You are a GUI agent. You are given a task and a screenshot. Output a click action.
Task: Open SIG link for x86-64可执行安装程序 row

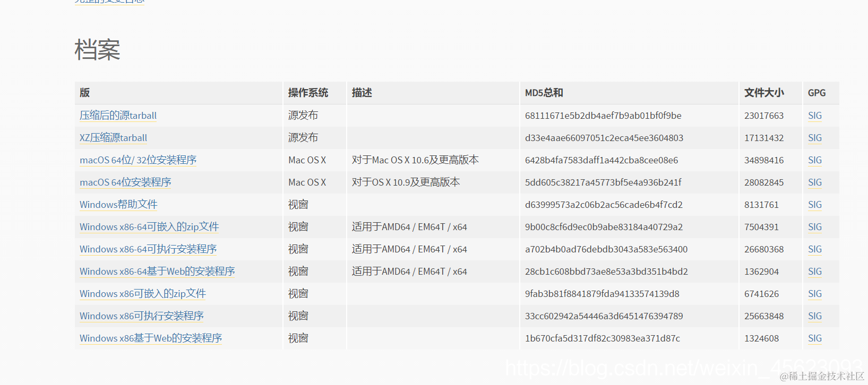pos(815,249)
